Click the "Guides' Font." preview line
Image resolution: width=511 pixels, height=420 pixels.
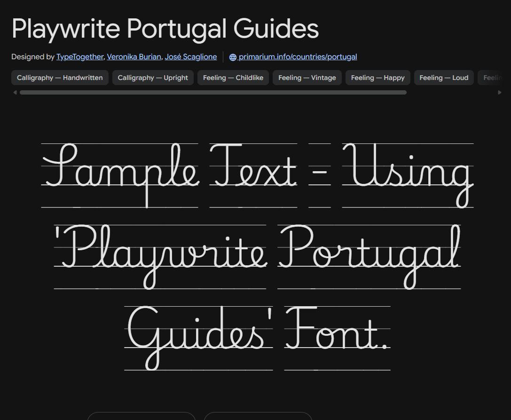[257, 338]
